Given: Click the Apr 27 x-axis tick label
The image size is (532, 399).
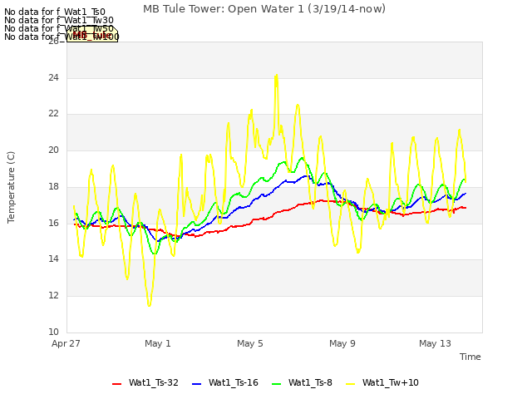Looking at the screenshot, I should (x=66, y=343).
